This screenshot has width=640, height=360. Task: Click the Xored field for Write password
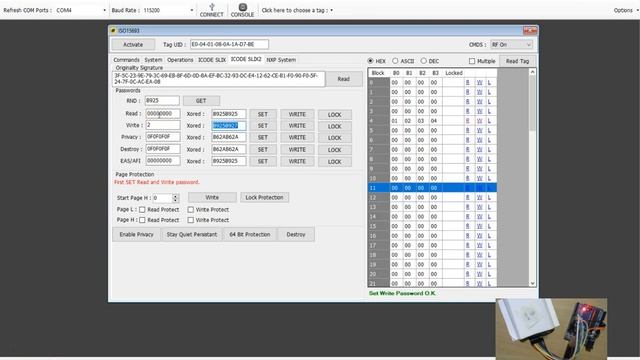(229, 126)
